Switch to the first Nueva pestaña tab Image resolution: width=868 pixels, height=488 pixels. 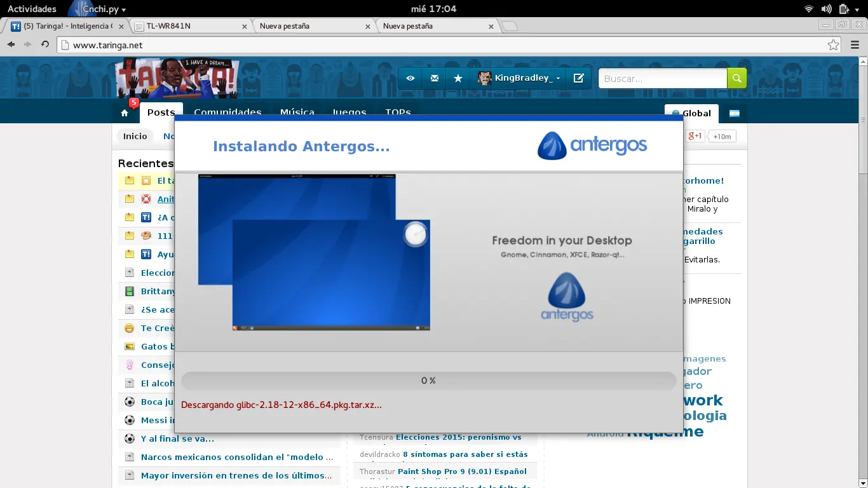click(314, 26)
